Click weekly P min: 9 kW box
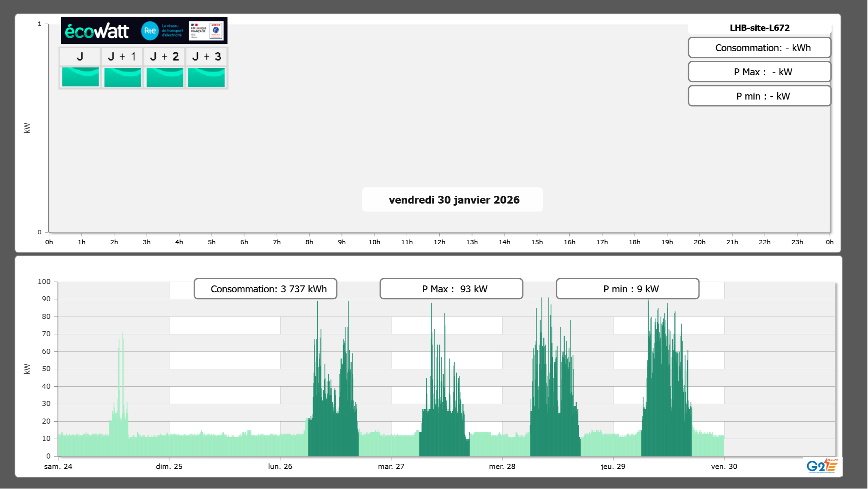Screen dimensions: 868x489 pos(627,289)
